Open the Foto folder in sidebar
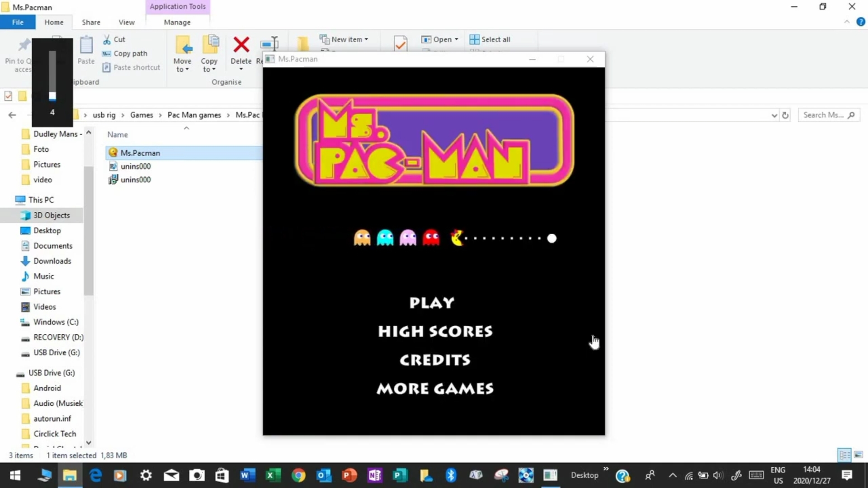The image size is (868, 488). [x=41, y=149]
